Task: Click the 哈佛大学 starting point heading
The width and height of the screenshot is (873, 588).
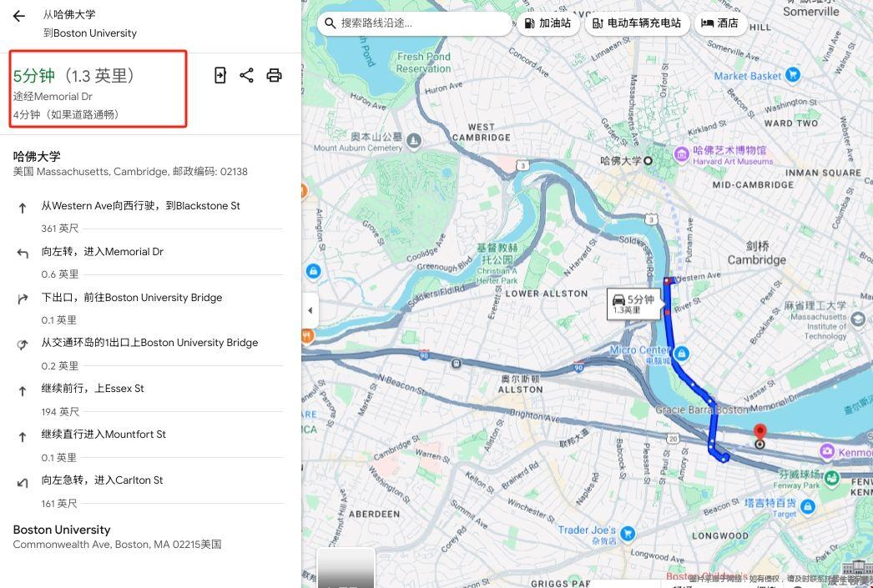Action: tap(37, 156)
